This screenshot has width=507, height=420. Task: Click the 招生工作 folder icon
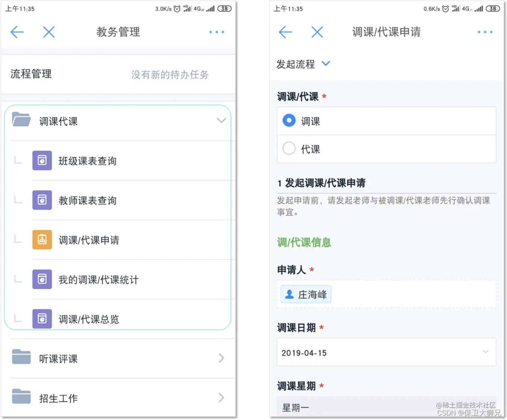coord(21,397)
